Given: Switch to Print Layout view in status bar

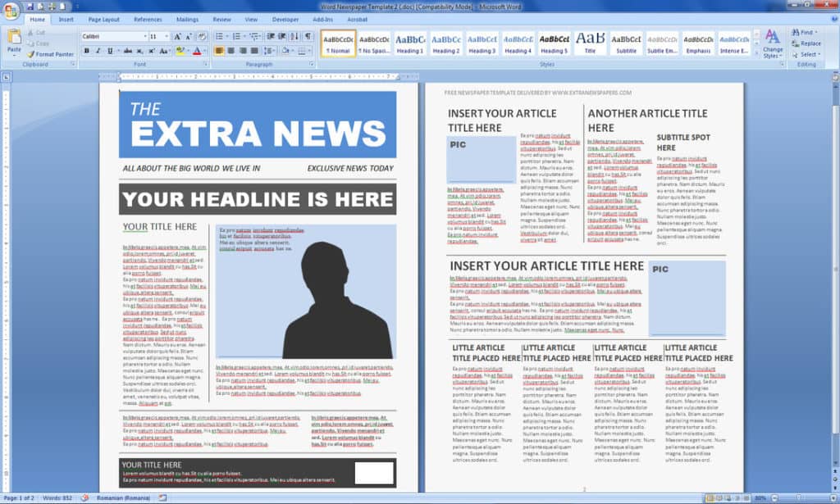Looking at the screenshot, I should 710,498.
